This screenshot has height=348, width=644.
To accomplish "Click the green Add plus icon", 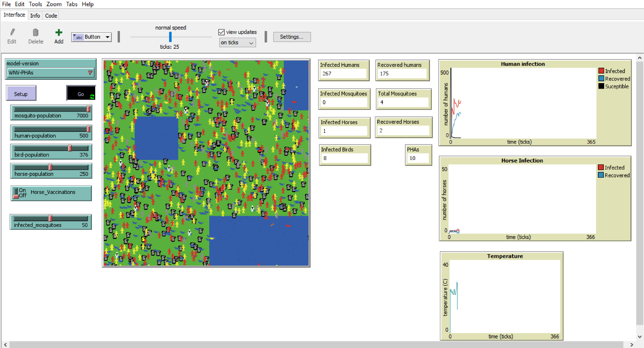I will pos(59,33).
